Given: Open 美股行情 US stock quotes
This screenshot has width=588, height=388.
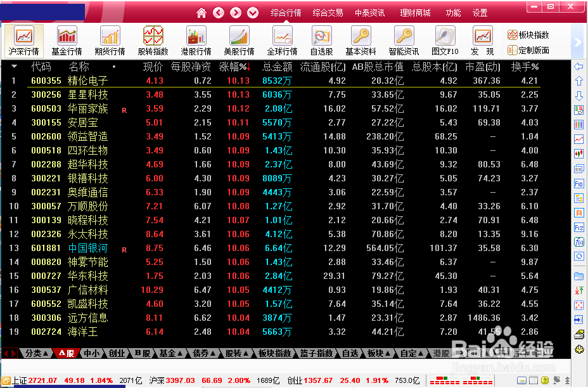Looking at the screenshot, I should point(240,41).
